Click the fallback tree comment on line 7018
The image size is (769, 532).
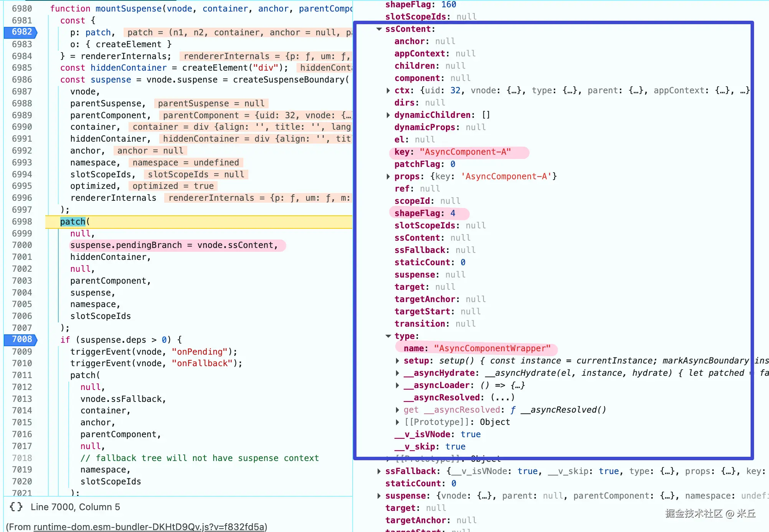tap(200, 458)
